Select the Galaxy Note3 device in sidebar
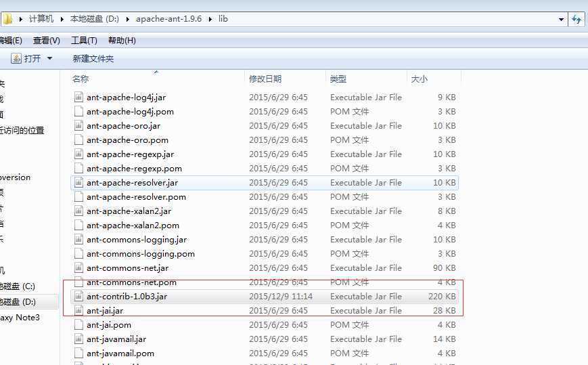This screenshot has width=588, height=365. point(20,318)
